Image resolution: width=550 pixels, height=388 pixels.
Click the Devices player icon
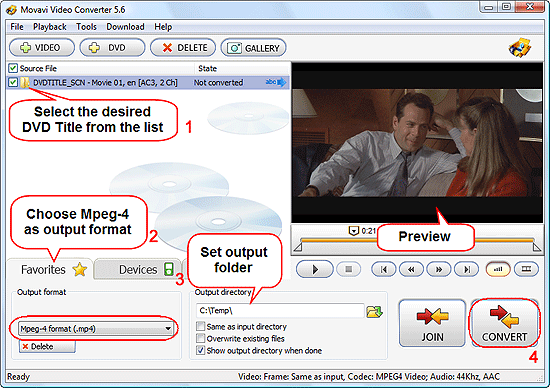pos(169,269)
